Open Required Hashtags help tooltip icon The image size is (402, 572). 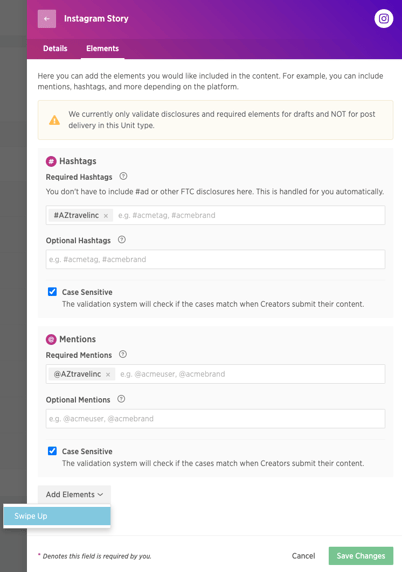click(123, 176)
